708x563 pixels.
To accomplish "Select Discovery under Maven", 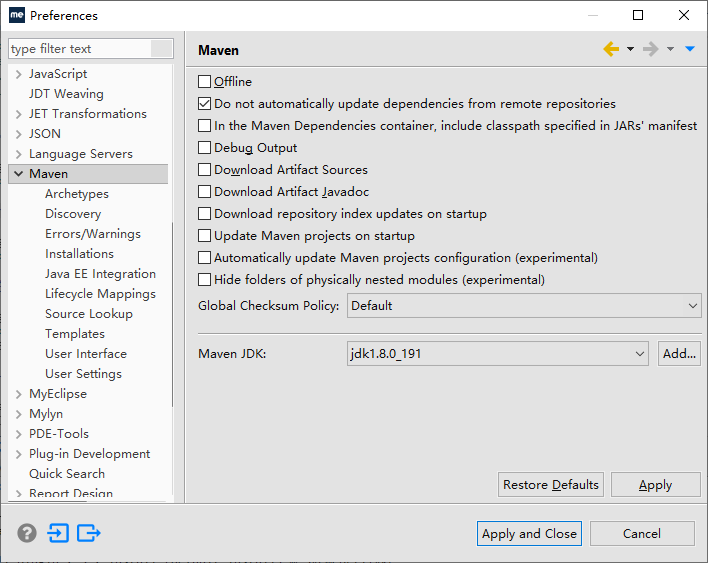I will pos(73,214).
